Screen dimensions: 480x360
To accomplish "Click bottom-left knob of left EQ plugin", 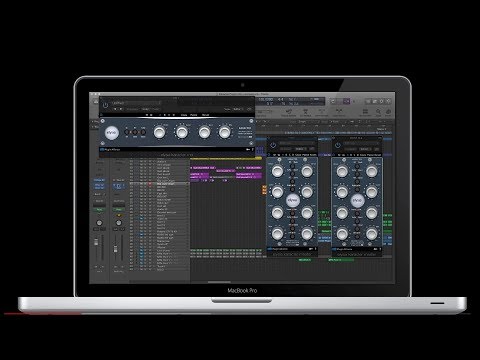I will coord(277,234).
